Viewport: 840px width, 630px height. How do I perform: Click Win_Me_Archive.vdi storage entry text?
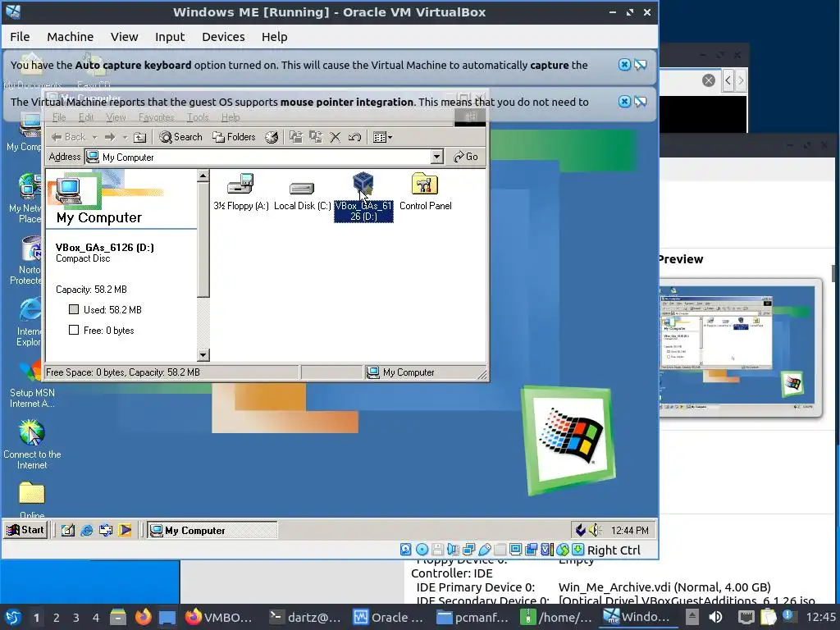click(664, 587)
